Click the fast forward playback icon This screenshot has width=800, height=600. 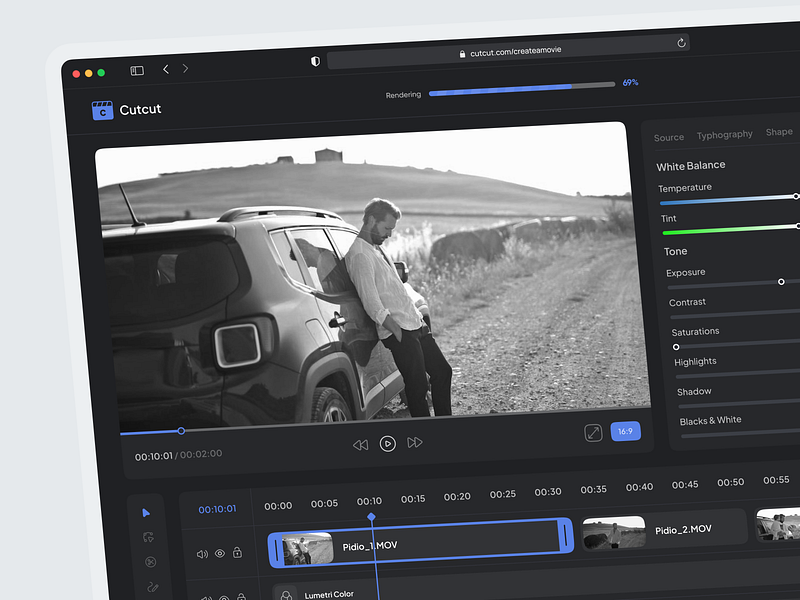tap(413, 442)
